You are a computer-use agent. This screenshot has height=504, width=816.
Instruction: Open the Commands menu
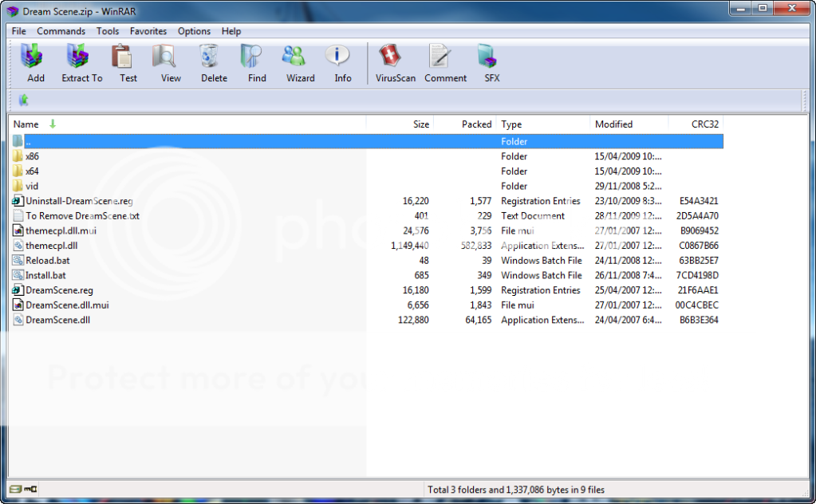point(61,31)
